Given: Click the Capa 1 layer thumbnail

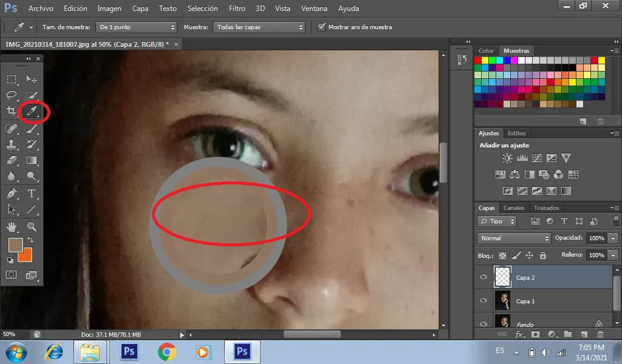Looking at the screenshot, I should (x=502, y=301).
